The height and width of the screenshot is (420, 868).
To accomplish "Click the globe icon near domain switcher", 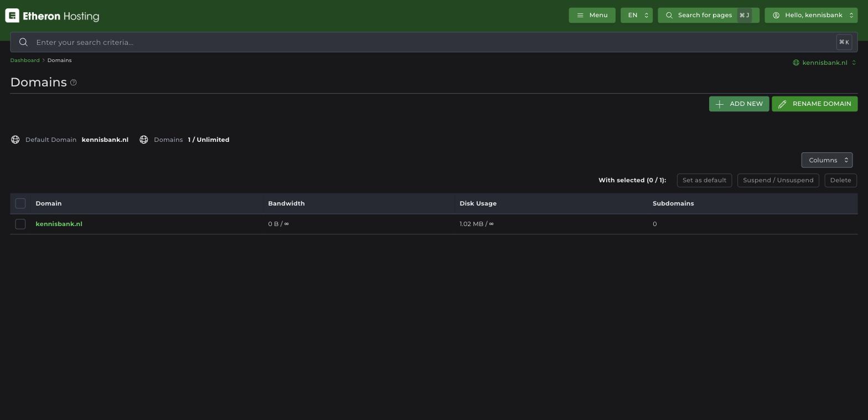I will (796, 63).
